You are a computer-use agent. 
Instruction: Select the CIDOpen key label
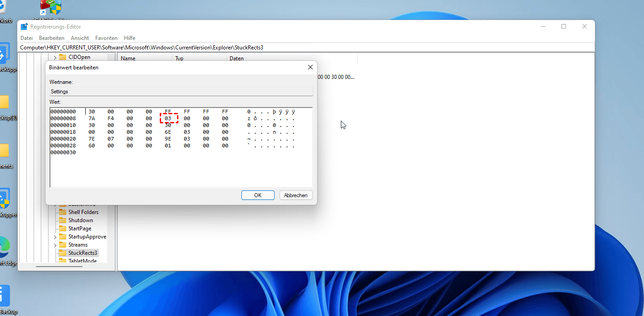tap(79, 57)
